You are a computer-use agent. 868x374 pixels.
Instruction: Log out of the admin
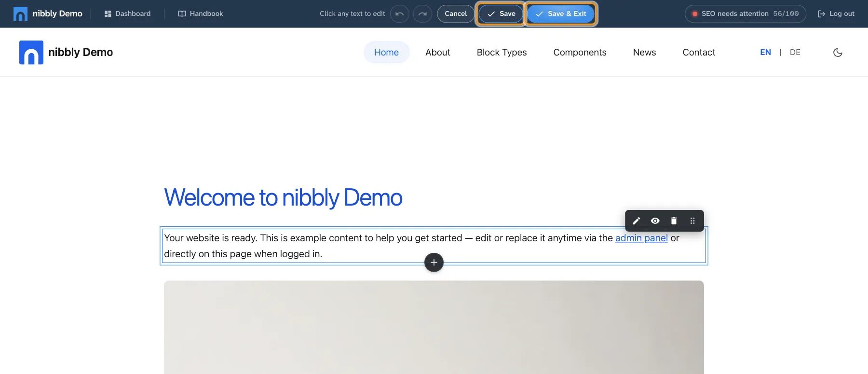pyautogui.click(x=836, y=14)
